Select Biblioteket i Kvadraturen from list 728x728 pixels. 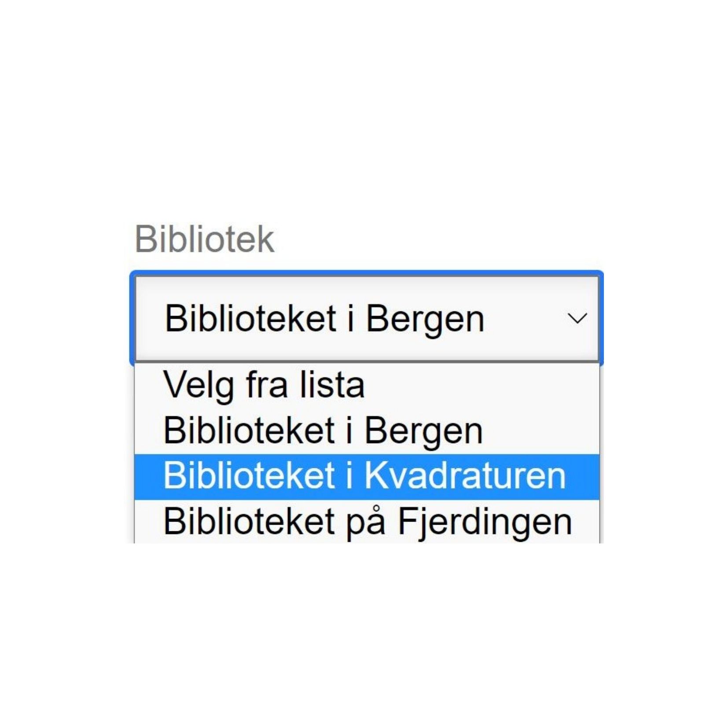pos(367,476)
